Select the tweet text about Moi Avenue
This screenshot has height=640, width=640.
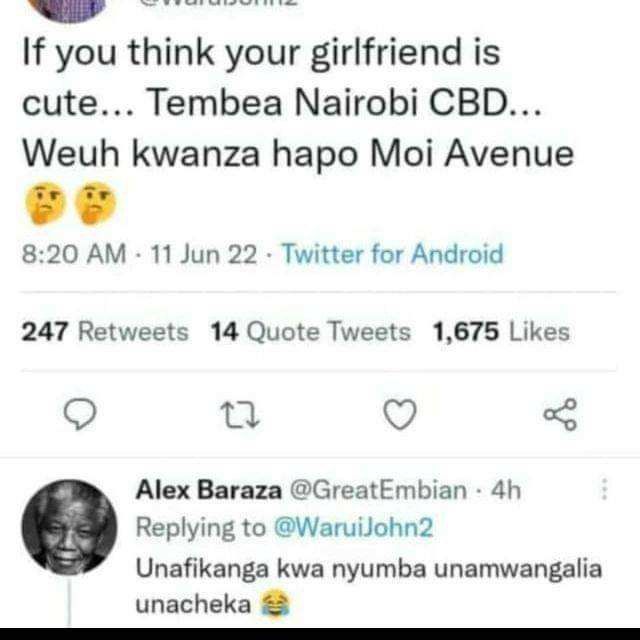point(298,129)
